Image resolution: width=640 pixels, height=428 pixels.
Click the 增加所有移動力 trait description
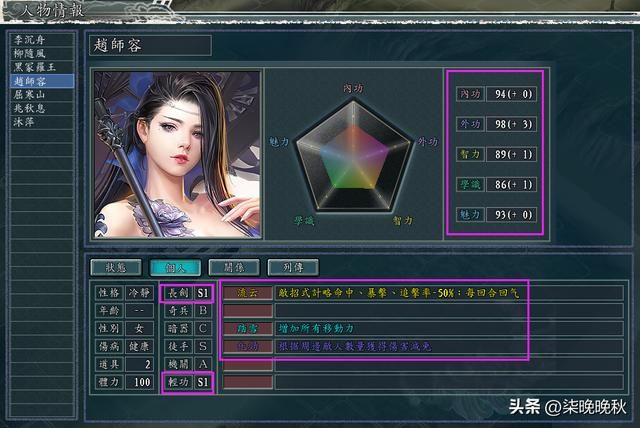pos(316,329)
